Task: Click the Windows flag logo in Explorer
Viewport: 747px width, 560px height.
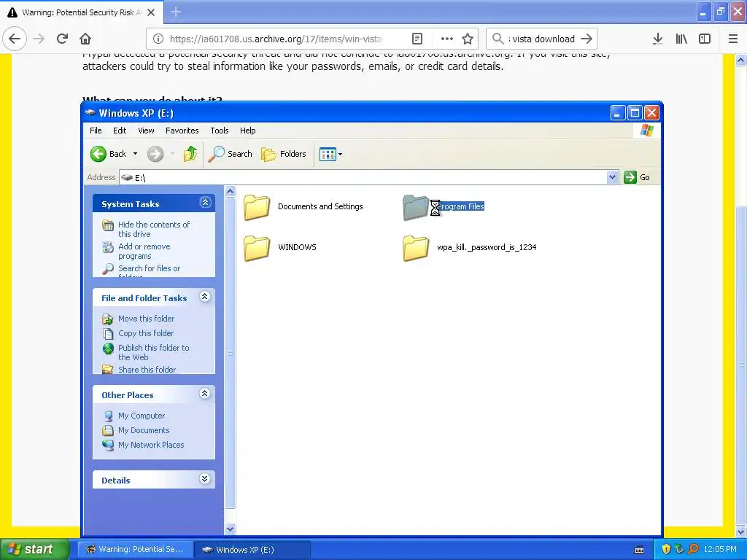Action: tap(646, 130)
